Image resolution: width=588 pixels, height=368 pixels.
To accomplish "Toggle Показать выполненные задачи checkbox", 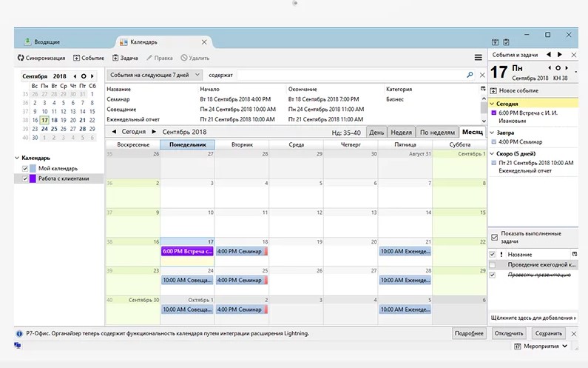I will click(x=494, y=238).
